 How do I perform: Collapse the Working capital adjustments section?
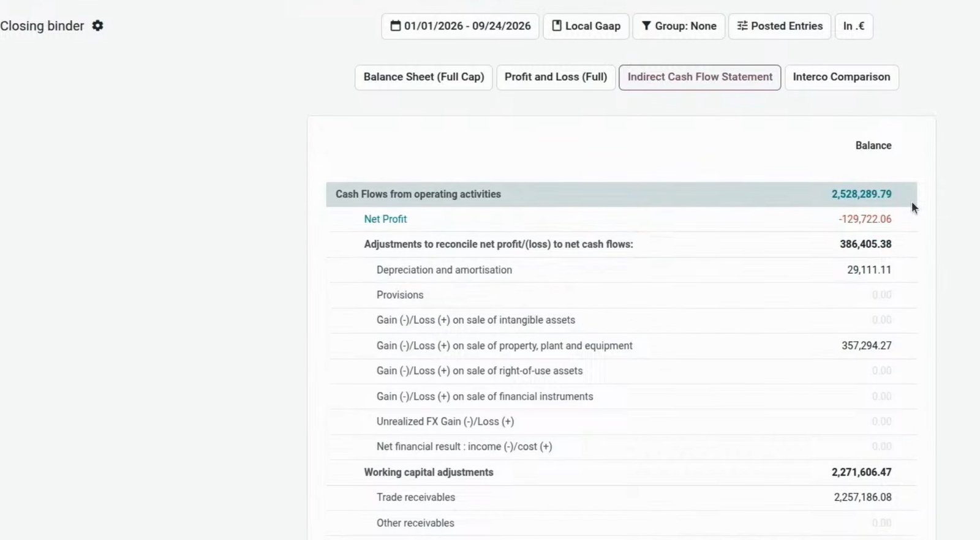point(429,472)
